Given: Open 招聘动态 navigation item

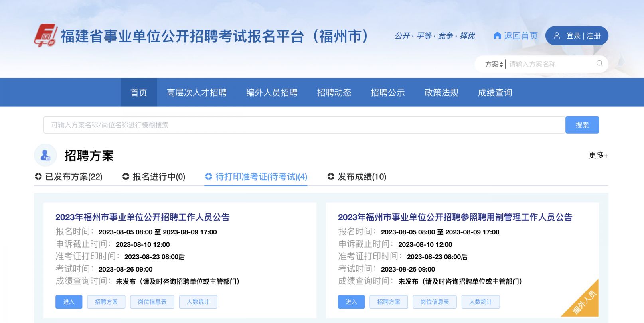Looking at the screenshot, I should [x=334, y=93].
